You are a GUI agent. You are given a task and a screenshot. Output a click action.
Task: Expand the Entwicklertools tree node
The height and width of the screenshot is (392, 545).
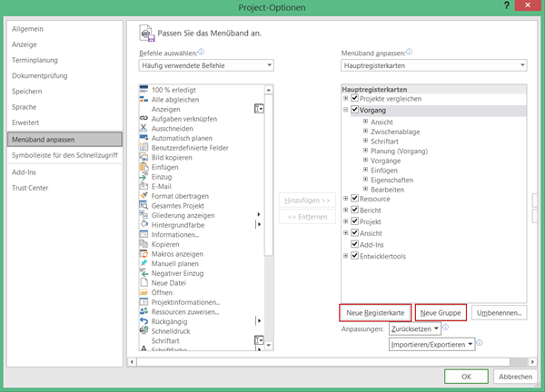tap(345, 256)
